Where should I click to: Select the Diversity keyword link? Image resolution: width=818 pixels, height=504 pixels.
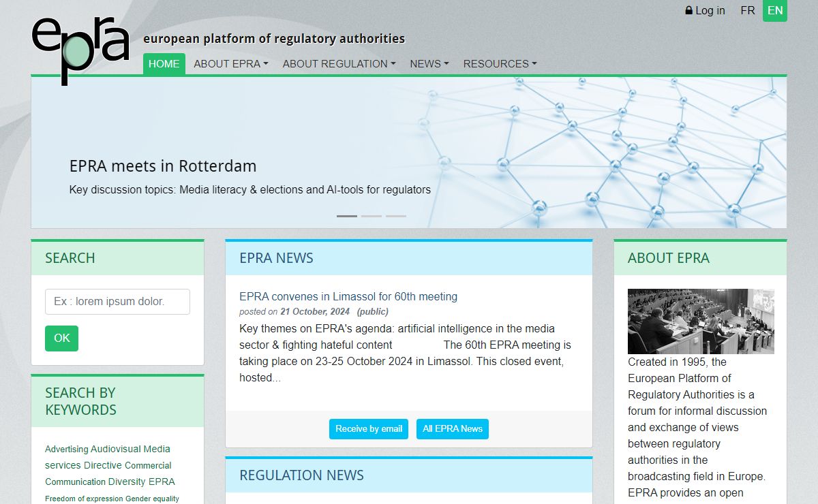tap(127, 482)
